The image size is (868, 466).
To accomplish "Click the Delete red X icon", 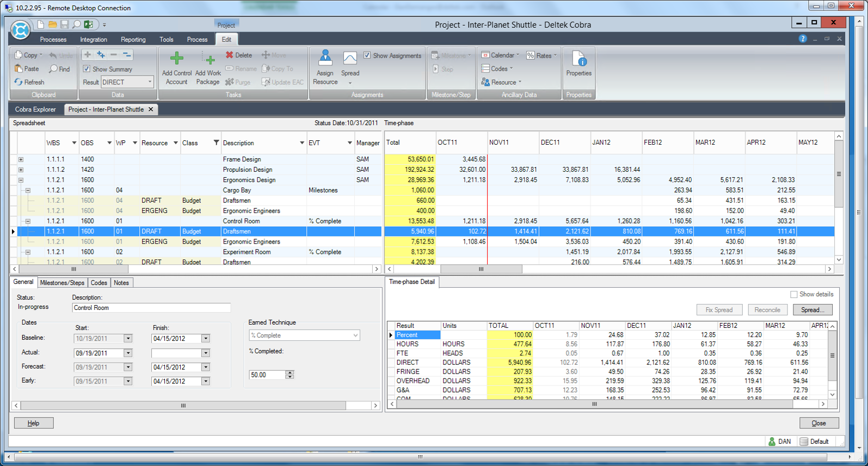I will (230, 55).
